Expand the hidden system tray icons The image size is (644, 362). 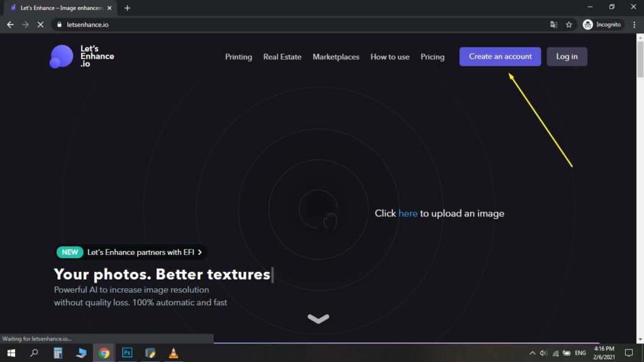coord(532,353)
